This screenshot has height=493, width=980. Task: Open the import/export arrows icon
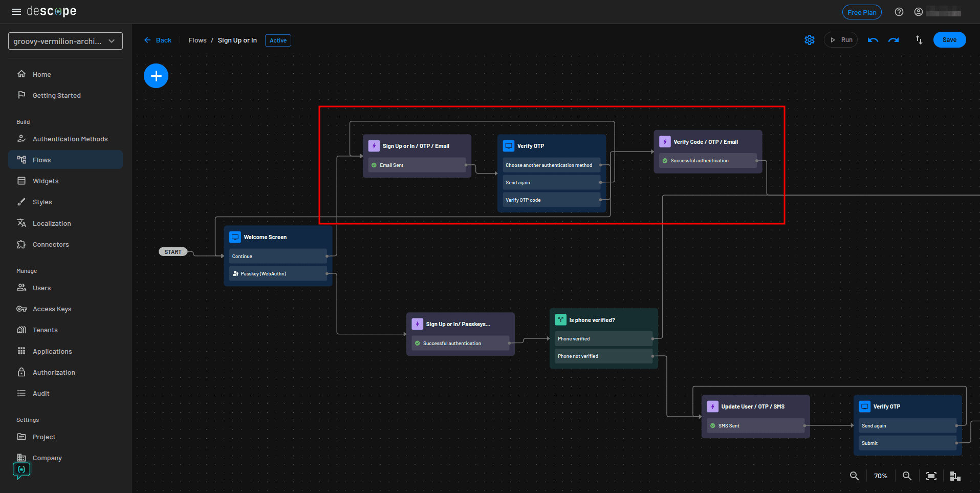(919, 39)
